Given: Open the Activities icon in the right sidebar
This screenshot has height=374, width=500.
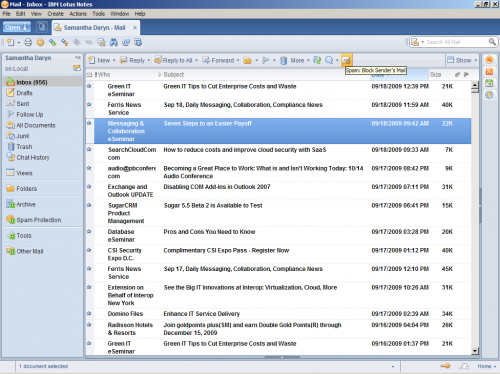Looking at the screenshot, I should pos(489,95).
